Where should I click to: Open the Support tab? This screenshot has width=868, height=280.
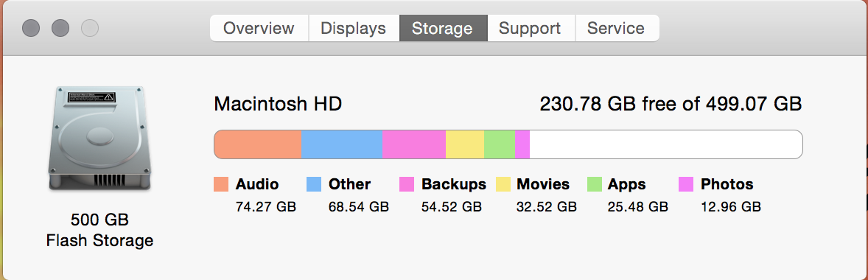point(531,28)
